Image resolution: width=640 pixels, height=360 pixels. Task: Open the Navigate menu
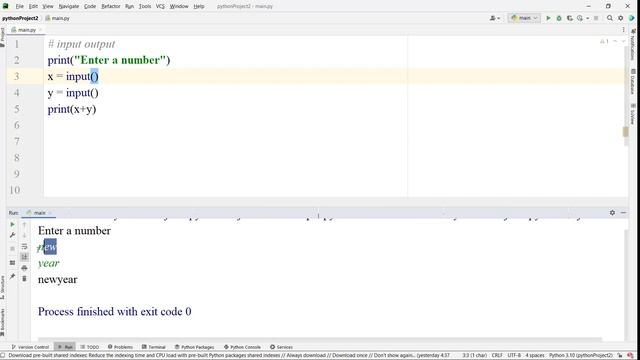click(69, 6)
